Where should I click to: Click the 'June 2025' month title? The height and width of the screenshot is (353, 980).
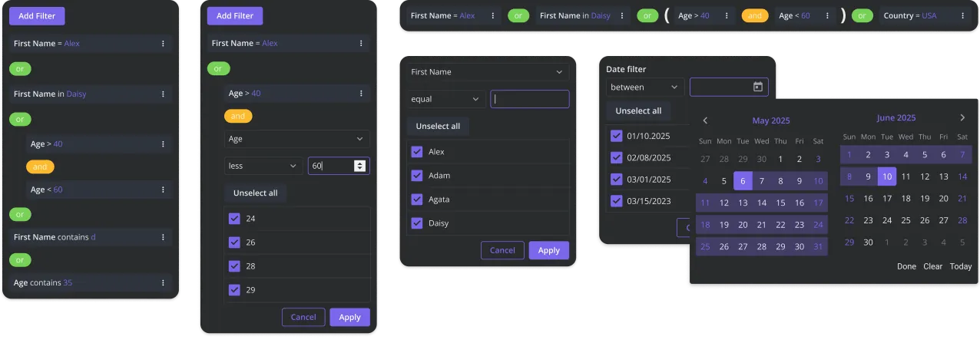[x=896, y=117]
